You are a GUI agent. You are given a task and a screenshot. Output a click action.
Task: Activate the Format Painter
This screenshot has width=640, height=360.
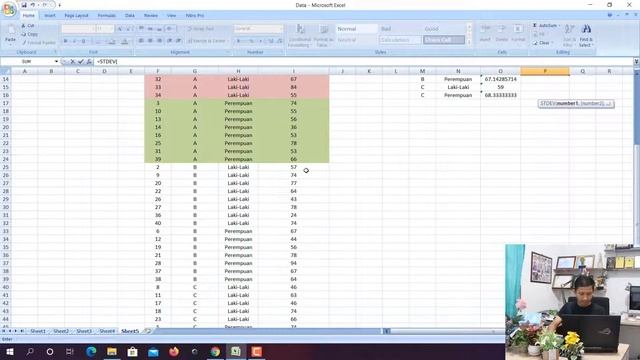click(38, 42)
